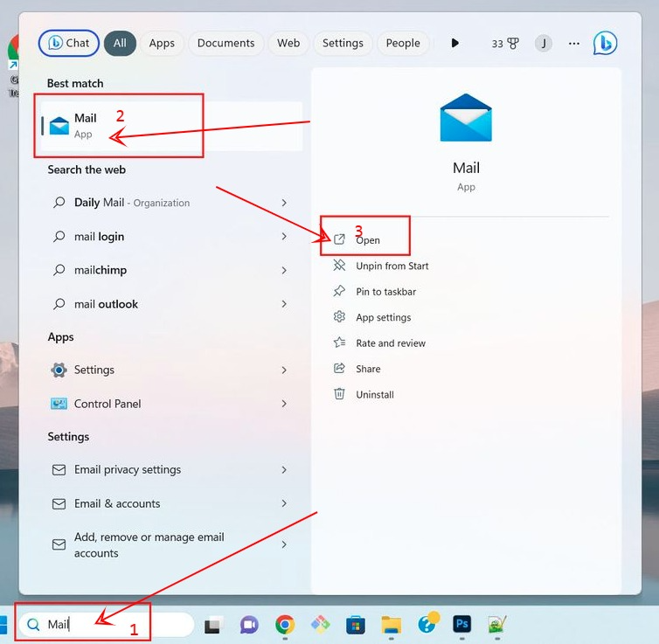This screenshot has height=644, width=659.
Task: Expand the Control Panel result chevron
Action: click(284, 404)
